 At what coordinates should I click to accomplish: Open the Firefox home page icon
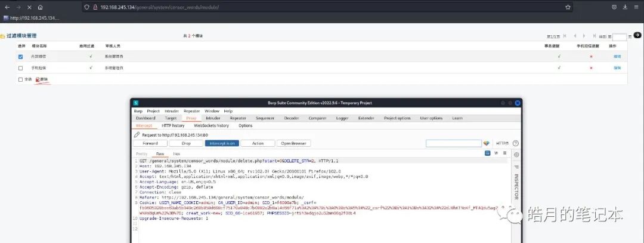pyautogui.click(x=41, y=7)
